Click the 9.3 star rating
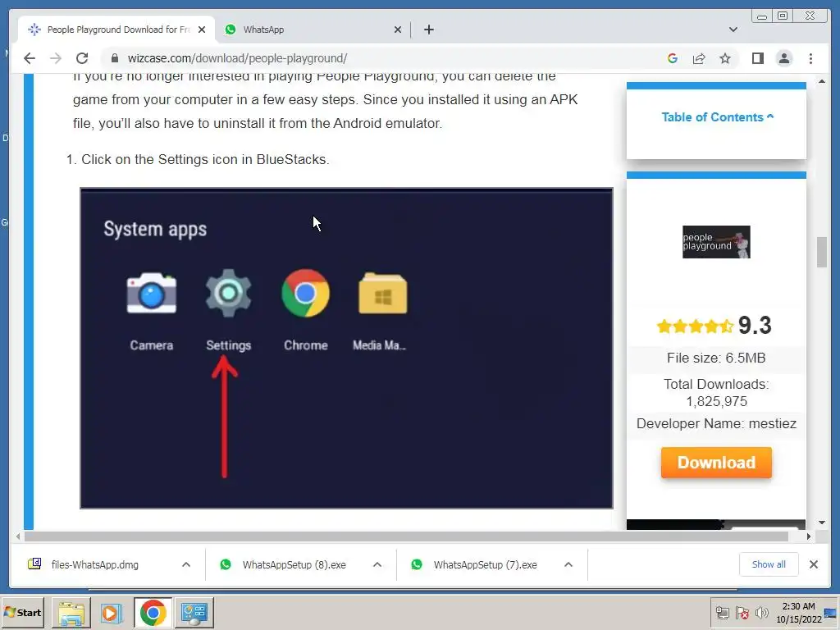This screenshot has height=630, width=840. point(714,325)
